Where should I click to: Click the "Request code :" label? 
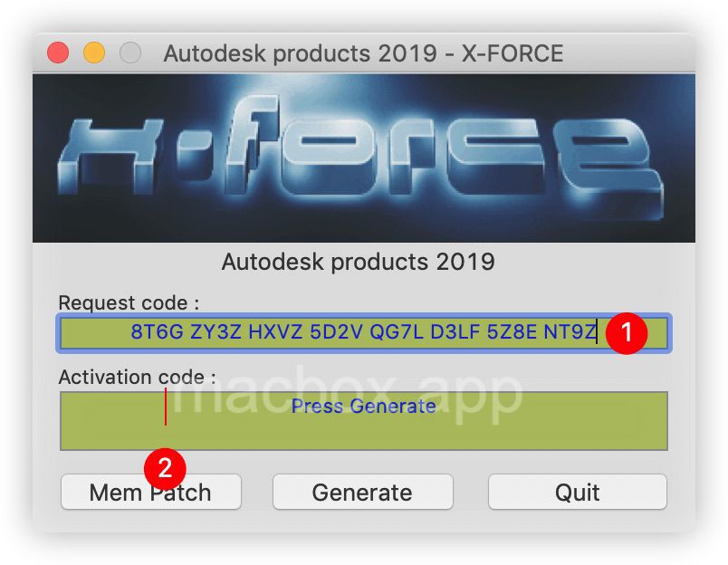coord(129,302)
